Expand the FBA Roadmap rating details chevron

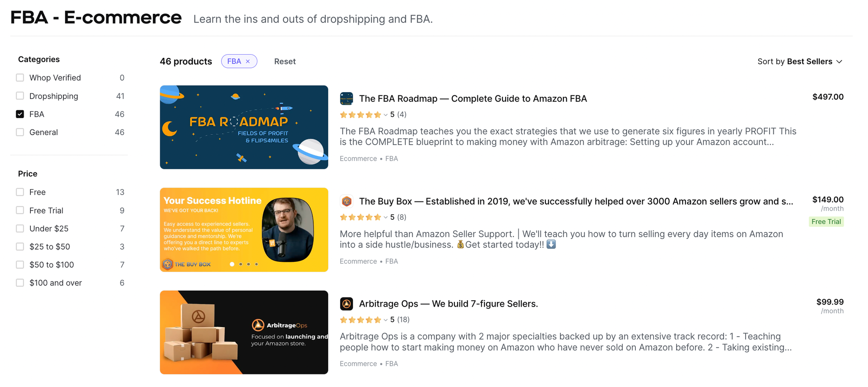coord(385,115)
